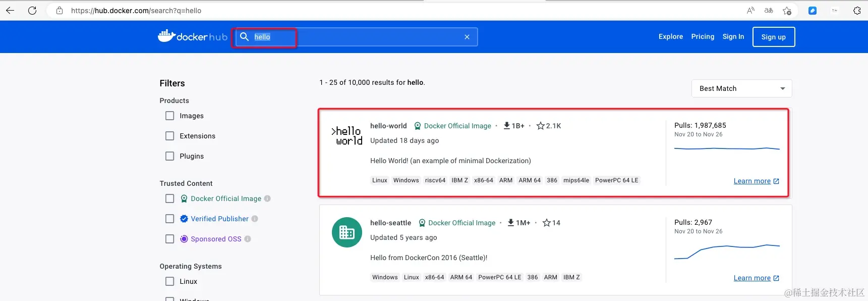Image resolution: width=868 pixels, height=301 pixels.
Task: Click info icon next to Verified Publisher filter
Action: [x=255, y=219]
